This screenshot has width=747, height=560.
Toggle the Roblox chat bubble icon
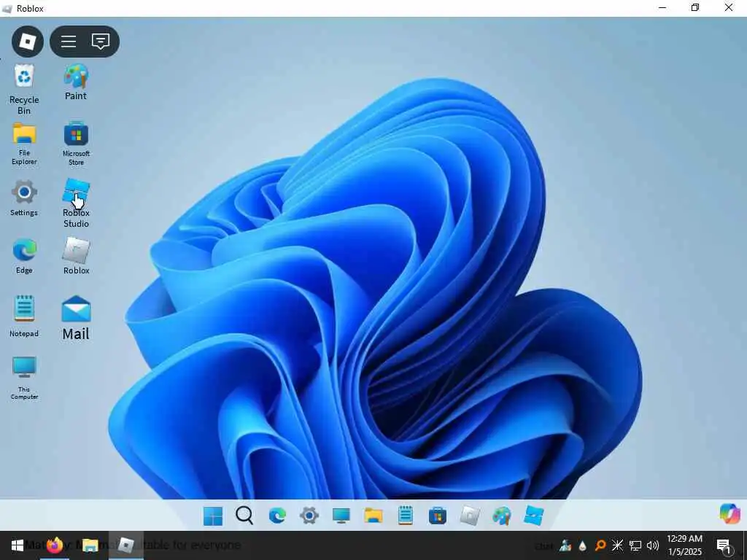[101, 42]
